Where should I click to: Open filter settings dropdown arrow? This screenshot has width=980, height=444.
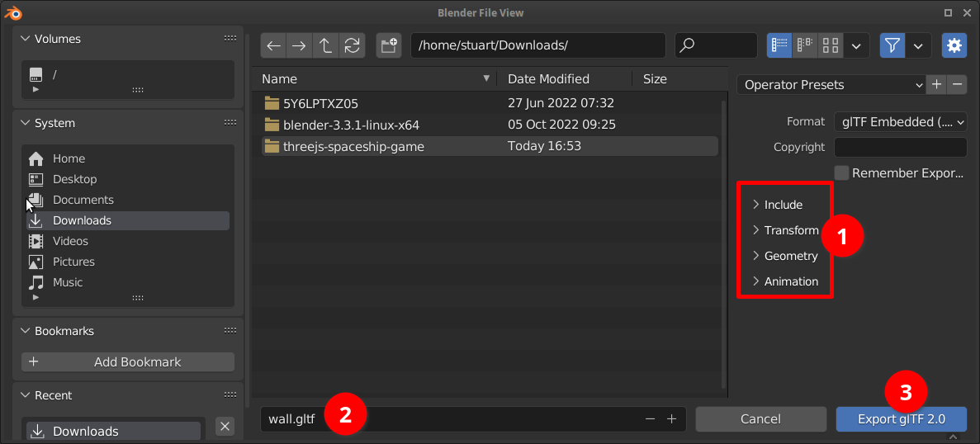[x=918, y=45]
